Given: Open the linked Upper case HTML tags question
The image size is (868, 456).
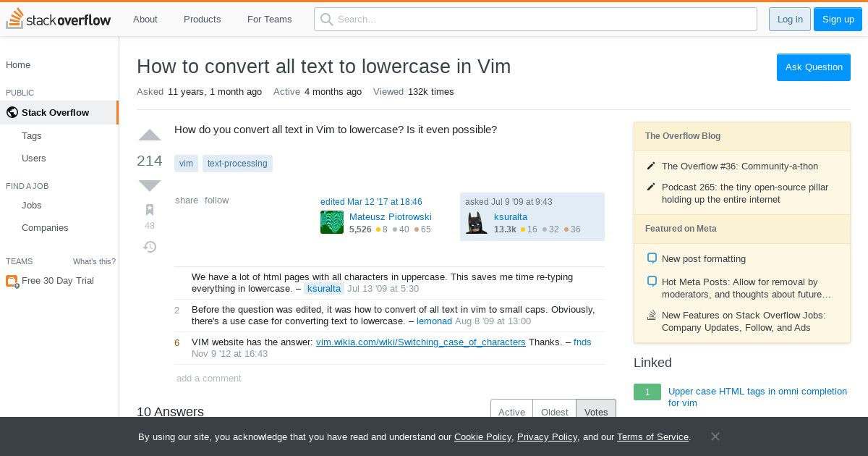Looking at the screenshot, I should coord(757,397).
